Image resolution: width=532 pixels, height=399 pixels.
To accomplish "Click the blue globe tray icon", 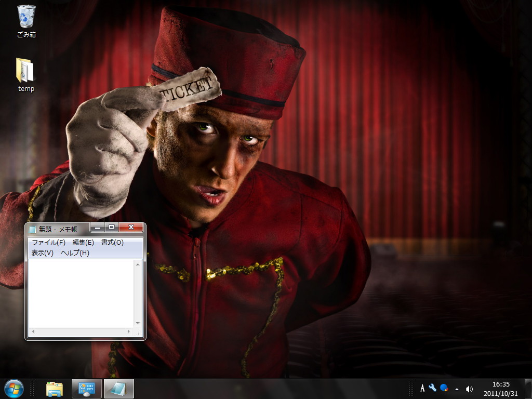I will [444, 388].
